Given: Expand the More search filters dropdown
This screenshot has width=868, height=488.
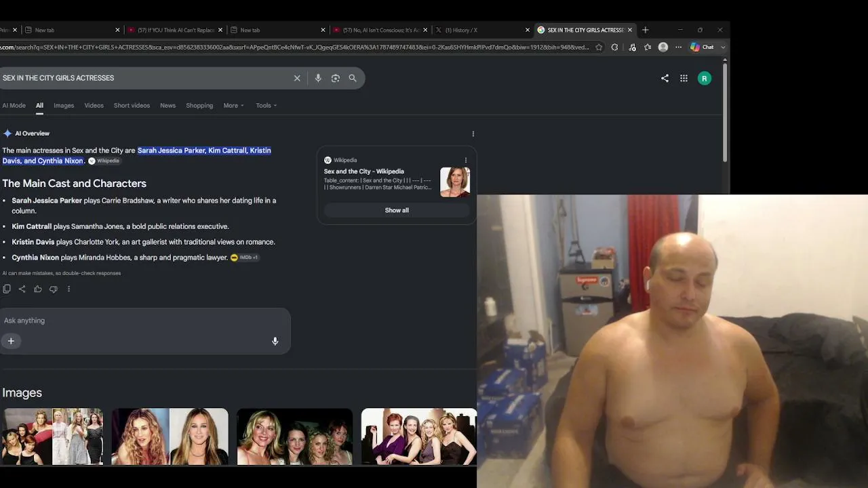Looking at the screenshot, I should pyautogui.click(x=234, y=106).
